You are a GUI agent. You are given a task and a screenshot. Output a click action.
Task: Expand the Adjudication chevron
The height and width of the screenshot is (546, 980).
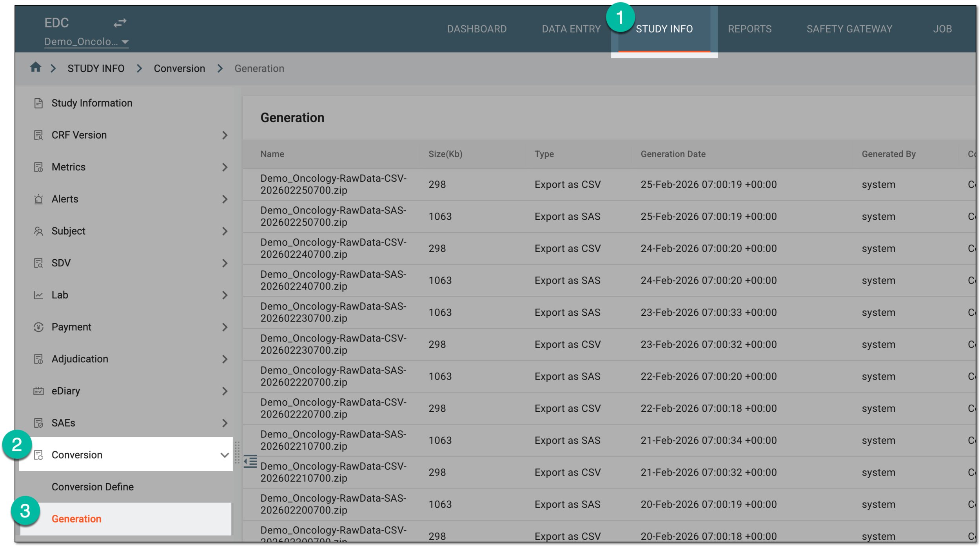pos(225,359)
